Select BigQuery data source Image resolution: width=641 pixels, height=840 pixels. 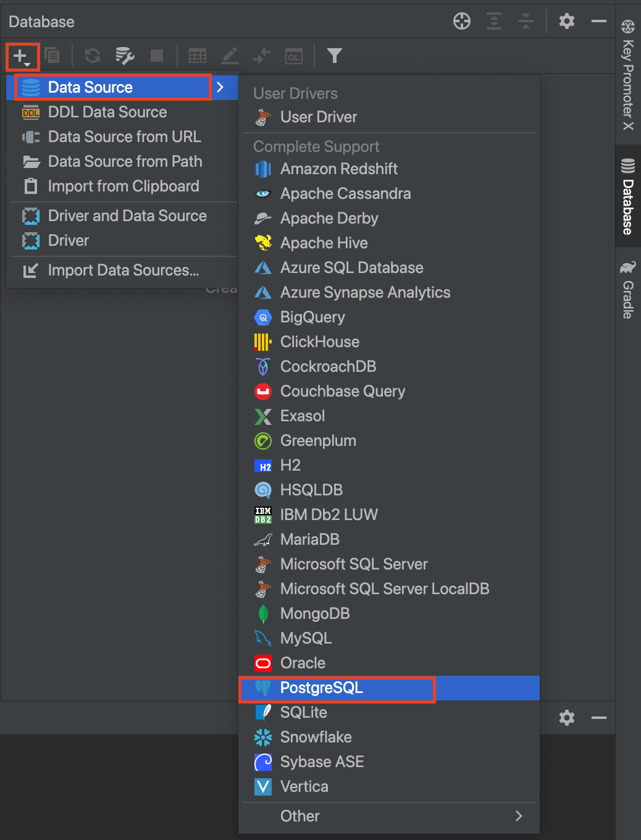click(389, 317)
